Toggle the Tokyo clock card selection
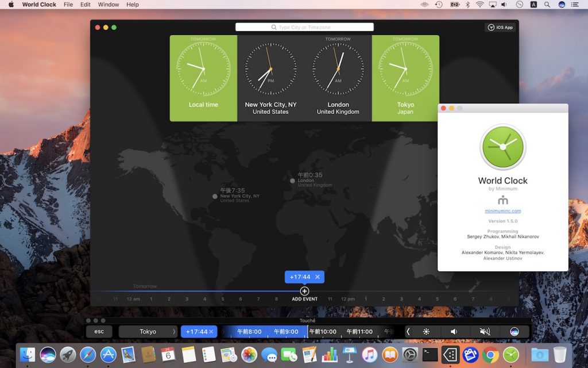Image resolution: width=588 pixels, height=368 pixels. [405, 69]
